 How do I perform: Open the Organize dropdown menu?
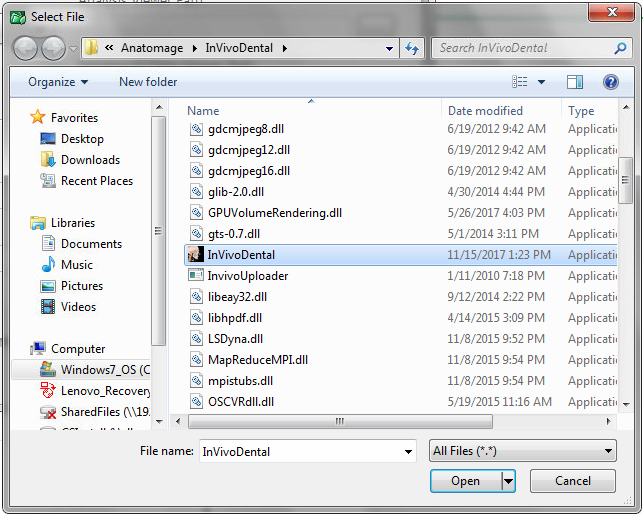coord(58,82)
